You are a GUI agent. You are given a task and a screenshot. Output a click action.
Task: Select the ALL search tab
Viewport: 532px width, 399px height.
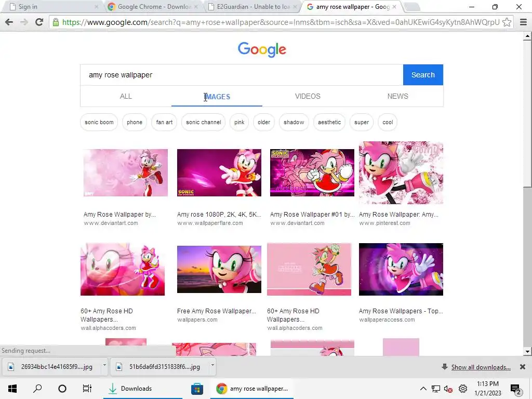[x=126, y=96]
